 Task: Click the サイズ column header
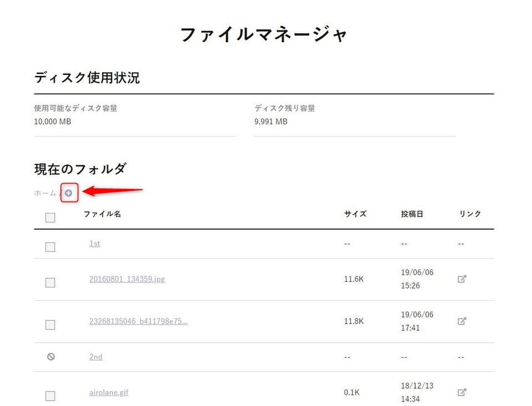(x=355, y=214)
